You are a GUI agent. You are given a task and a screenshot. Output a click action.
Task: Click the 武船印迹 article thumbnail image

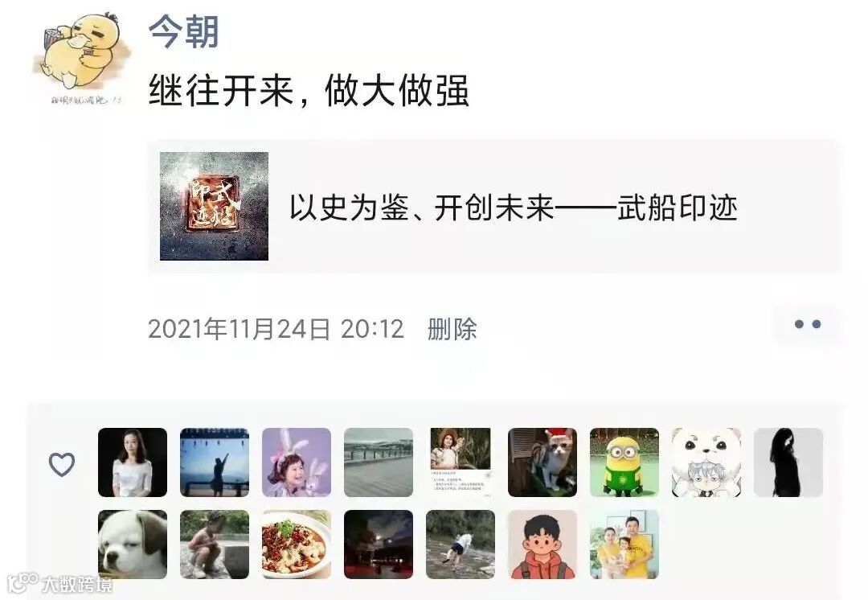pyautogui.click(x=214, y=206)
